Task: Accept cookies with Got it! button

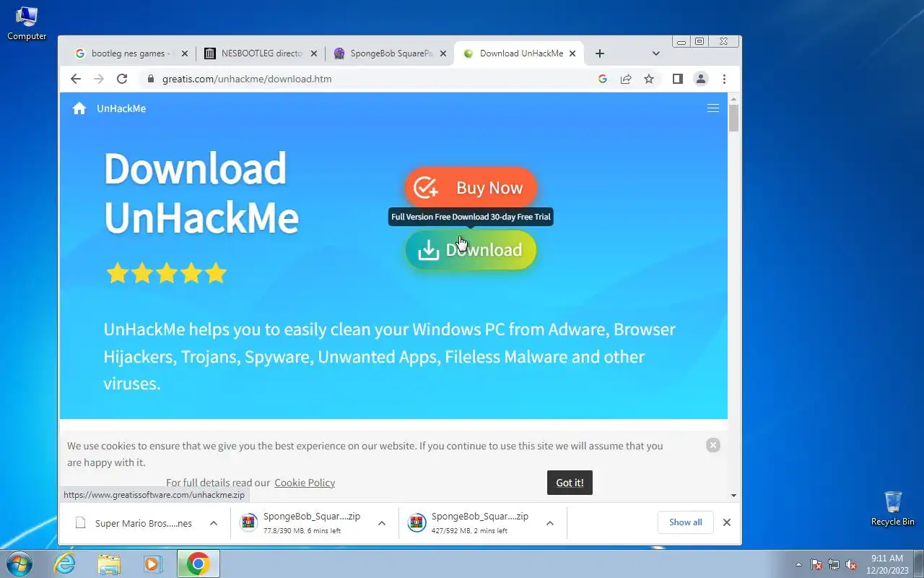Action: pos(570,483)
